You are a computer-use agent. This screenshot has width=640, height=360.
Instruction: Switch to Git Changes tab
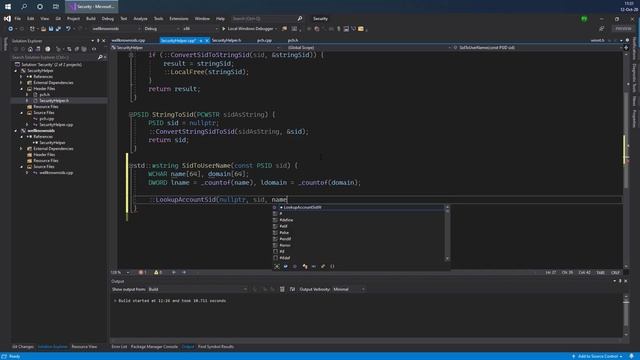[23, 347]
